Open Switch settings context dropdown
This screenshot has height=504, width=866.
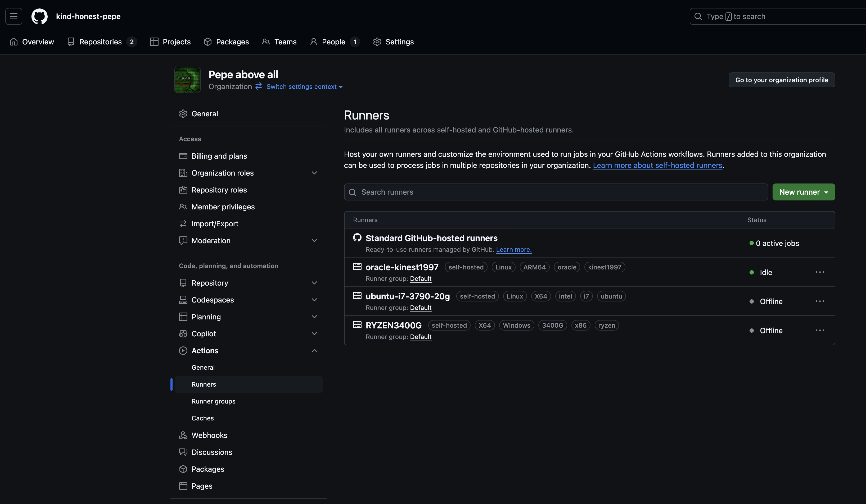tap(304, 87)
